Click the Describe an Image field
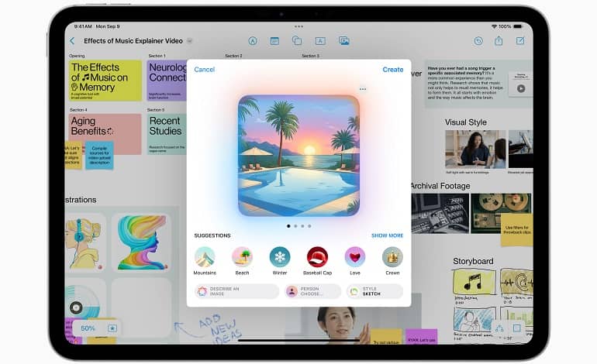The width and height of the screenshot is (597, 364). [236, 291]
